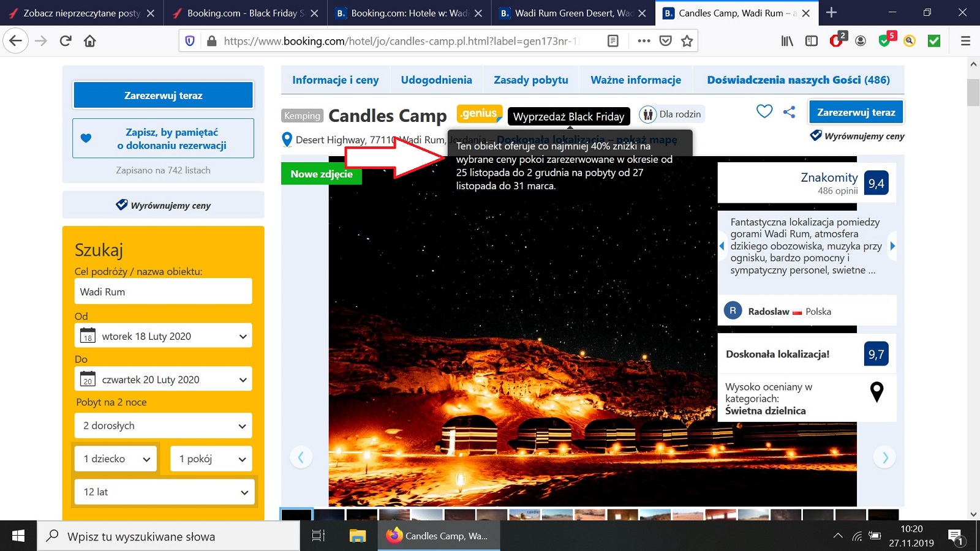Click the share icon near property title
This screenshot has width=980, height=551.
[x=790, y=112]
